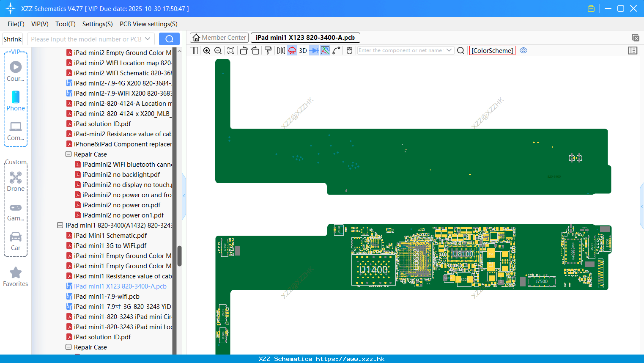644x363 pixels.
Task: Select the trace path tool
Action: pos(337,51)
